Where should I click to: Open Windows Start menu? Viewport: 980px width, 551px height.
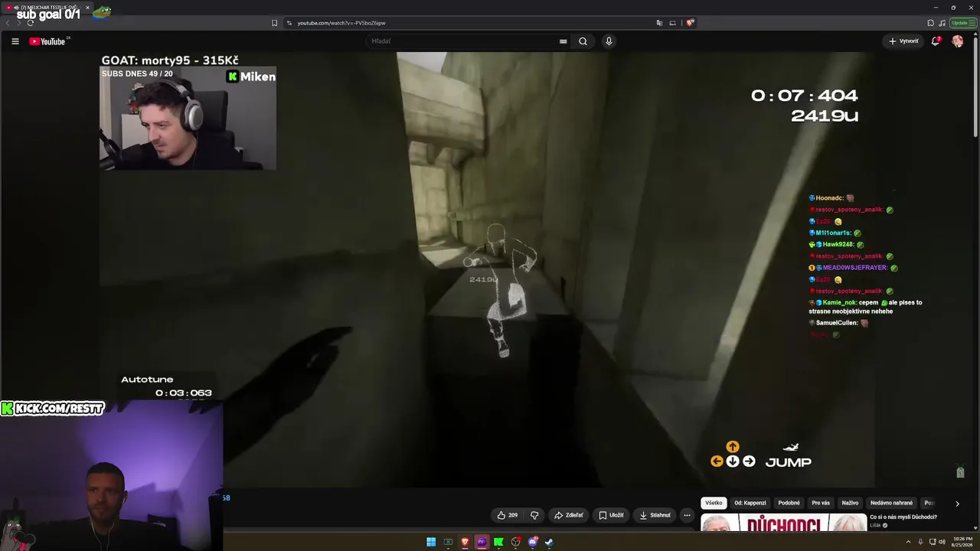coord(431,542)
